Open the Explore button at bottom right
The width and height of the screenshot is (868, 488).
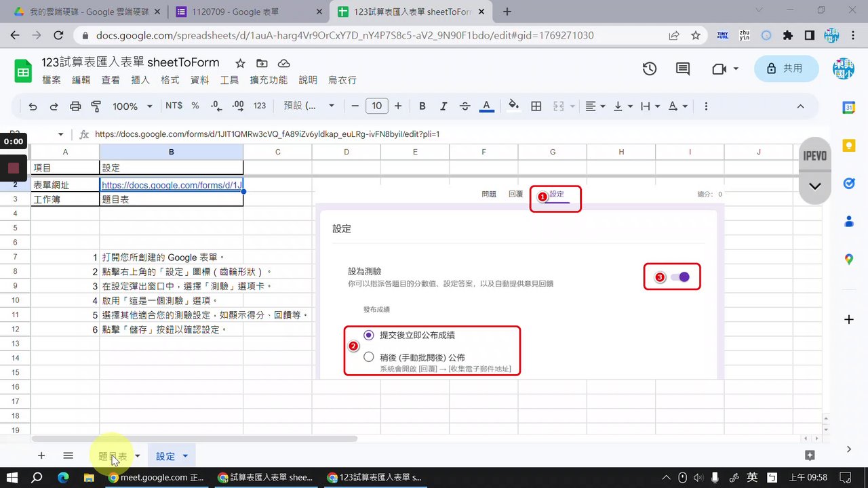(x=810, y=455)
